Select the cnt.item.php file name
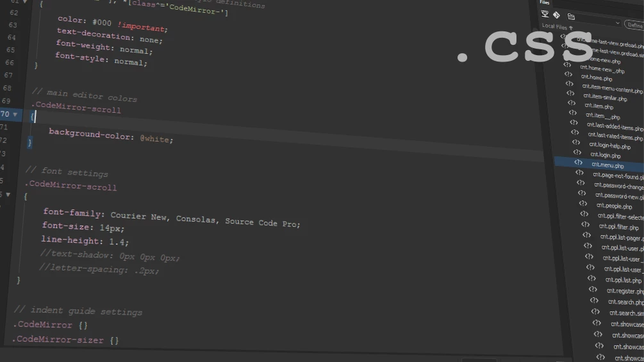The image size is (644, 362). (x=599, y=106)
